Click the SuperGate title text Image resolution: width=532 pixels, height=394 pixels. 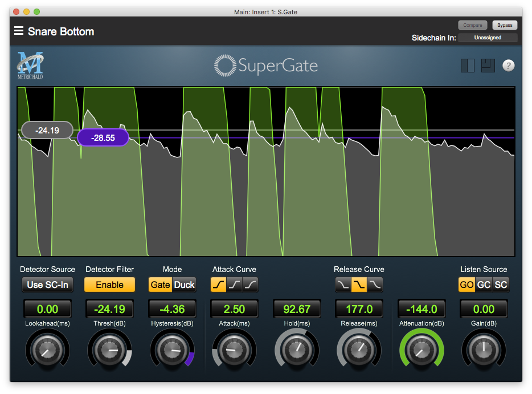pyautogui.click(x=278, y=66)
